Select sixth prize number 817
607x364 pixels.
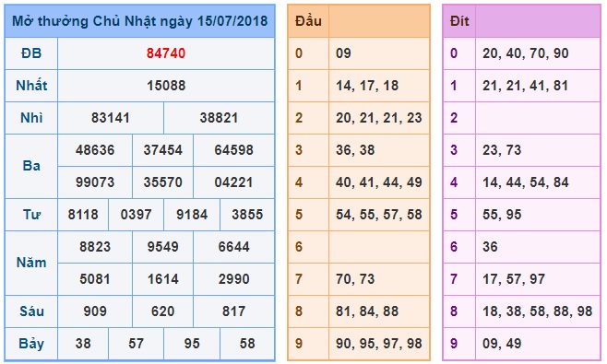(233, 311)
